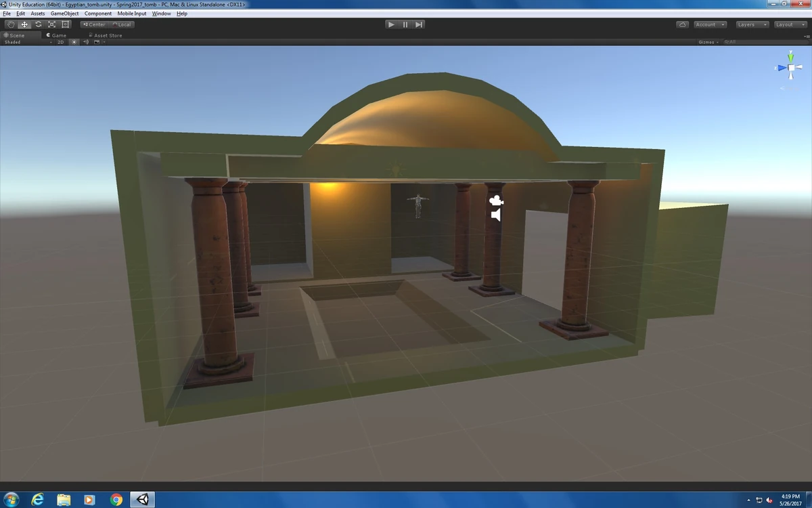Open the Layers dropdown
The image size is (812, 508).
click(752, 24)
